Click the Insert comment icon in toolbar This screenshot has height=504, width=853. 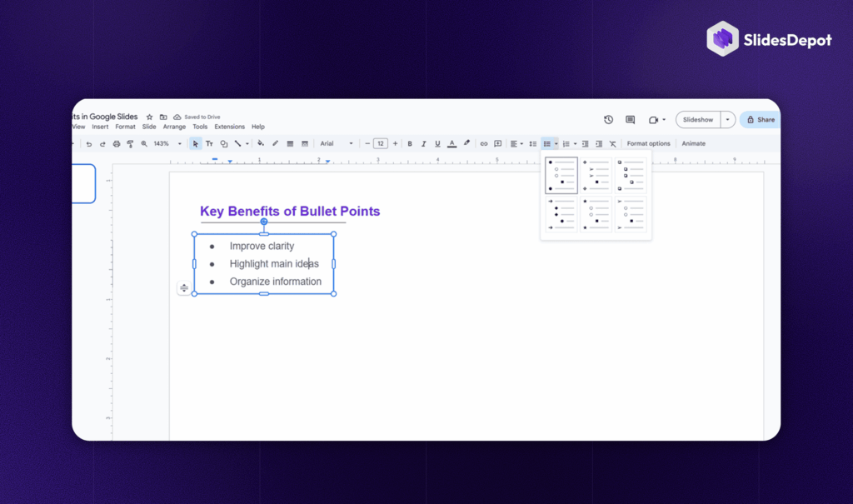[498, 143]
